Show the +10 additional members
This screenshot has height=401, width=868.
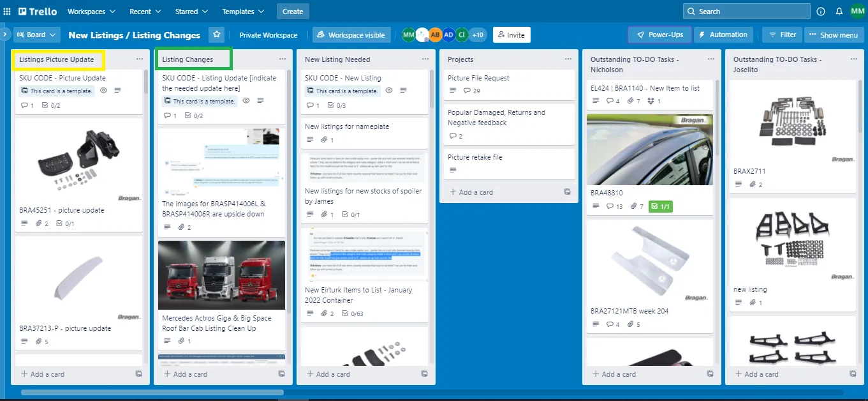pos(478,35)
